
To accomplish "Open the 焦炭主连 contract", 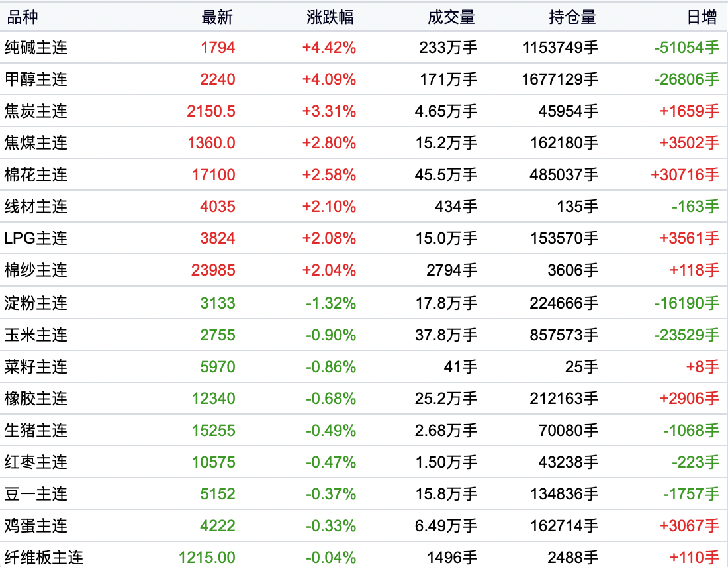I will (x=36, y=111).
